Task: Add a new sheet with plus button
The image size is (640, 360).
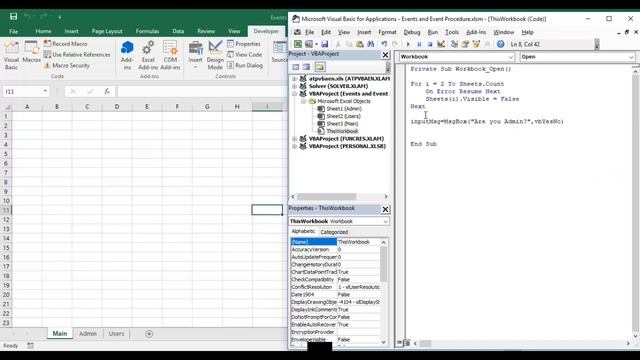Action: pyautogui.click(x=149, y=334)
